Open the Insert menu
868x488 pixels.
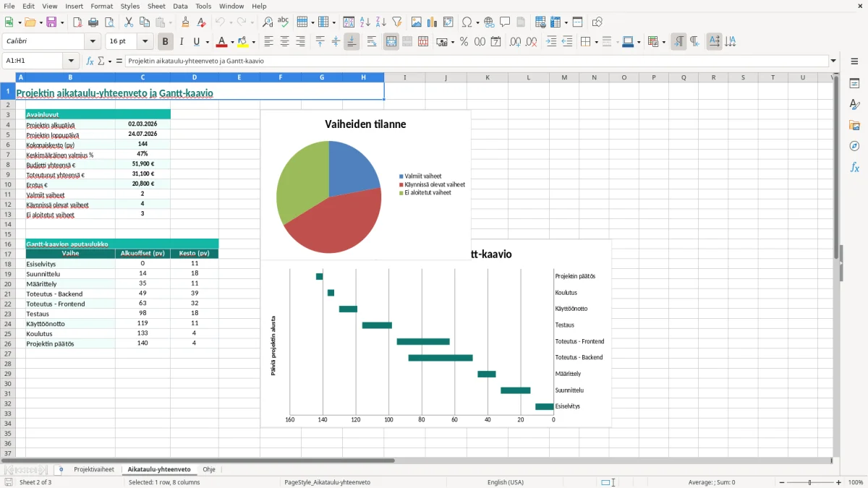tap(74, 6)
